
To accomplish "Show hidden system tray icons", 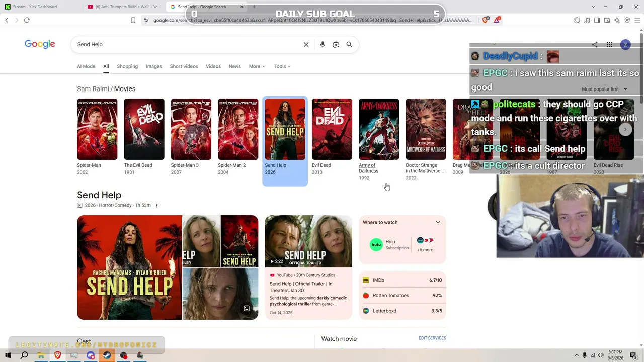I will click(x=576, y=355).
